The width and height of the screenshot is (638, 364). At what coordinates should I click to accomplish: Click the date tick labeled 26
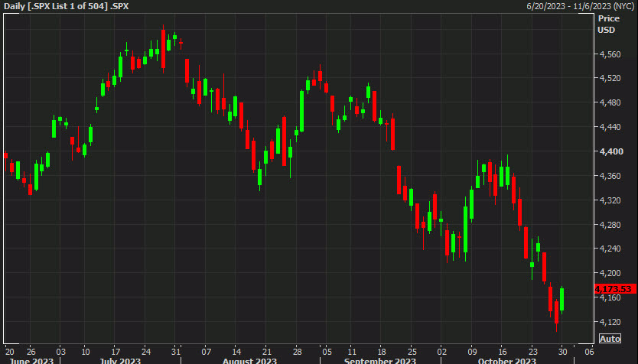point(31,352)
